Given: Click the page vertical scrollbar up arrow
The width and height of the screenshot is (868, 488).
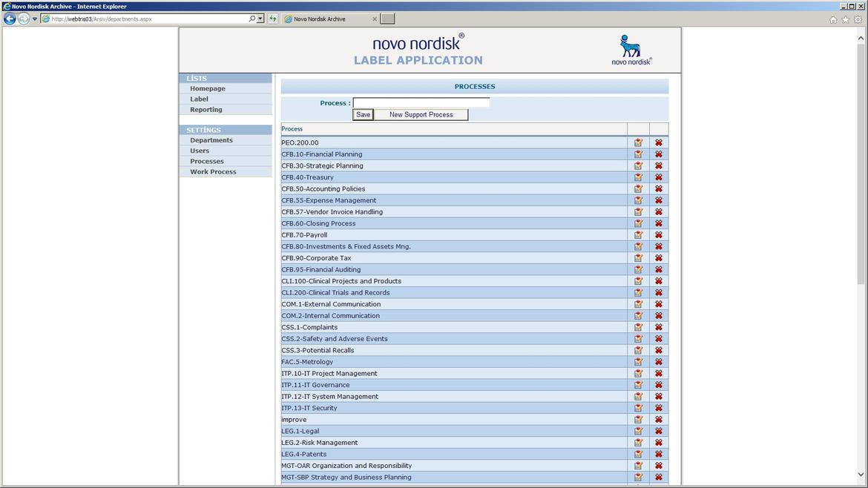Looking at the screenshot, I should click(861, 38).
